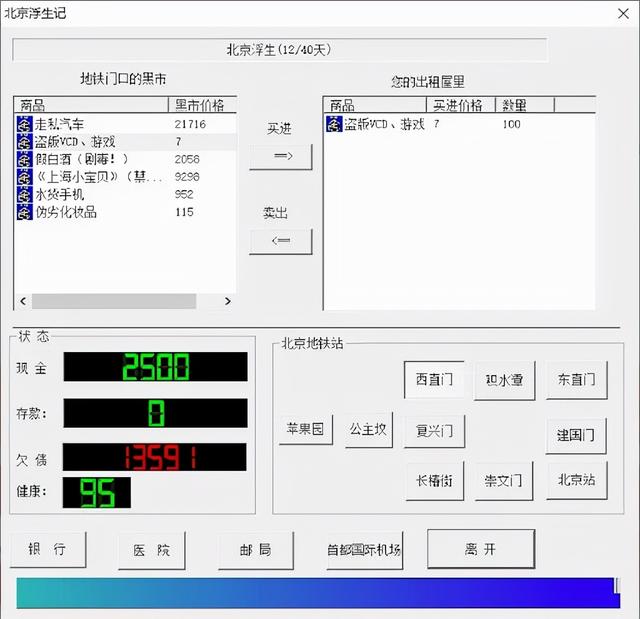Open the 银行 (bank)

tap(48, 550)
